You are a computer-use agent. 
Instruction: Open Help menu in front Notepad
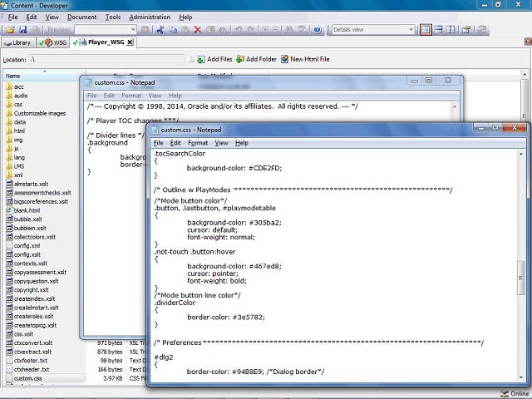coord(242,143)
